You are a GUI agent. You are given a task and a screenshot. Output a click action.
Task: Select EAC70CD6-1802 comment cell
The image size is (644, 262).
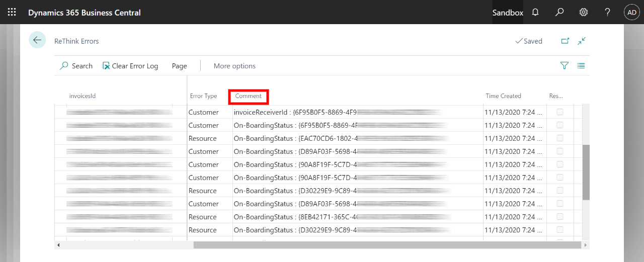click(358, 138)
